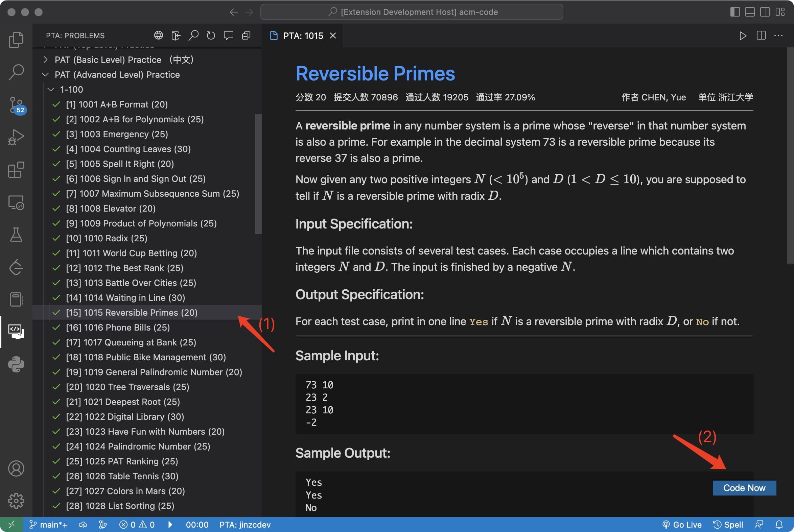Image resolution: width=794 pixels, height=532 pixels.
Task: Open problem 1003 Emergency (25)
Action: (x=147, y=135)
